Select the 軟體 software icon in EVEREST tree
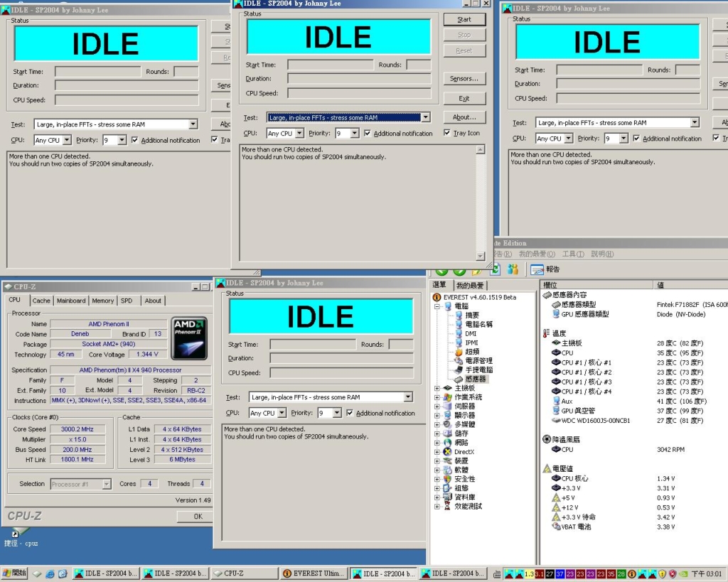728x582 pixels. [x=448, y=470]
